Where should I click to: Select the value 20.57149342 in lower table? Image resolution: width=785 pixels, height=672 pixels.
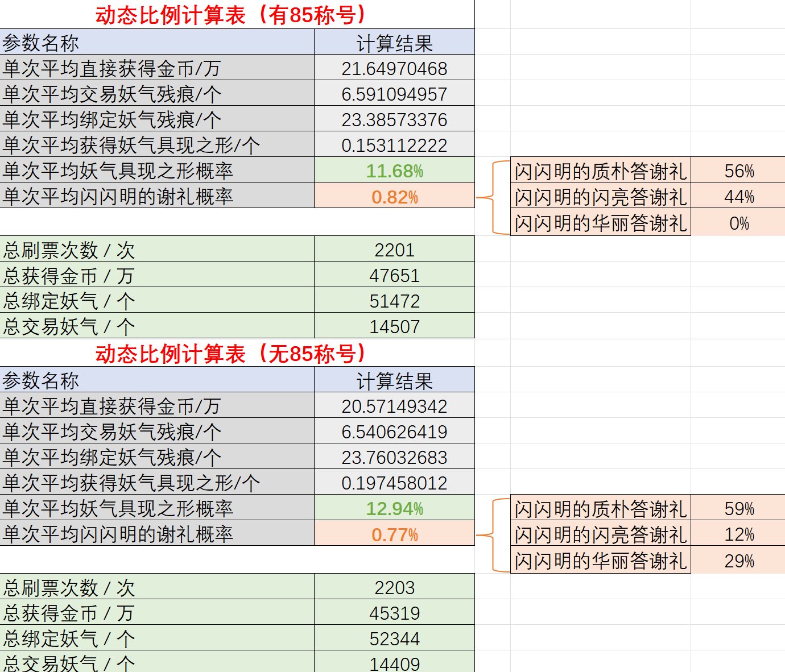pyautogui.click(x=395, y=406)
